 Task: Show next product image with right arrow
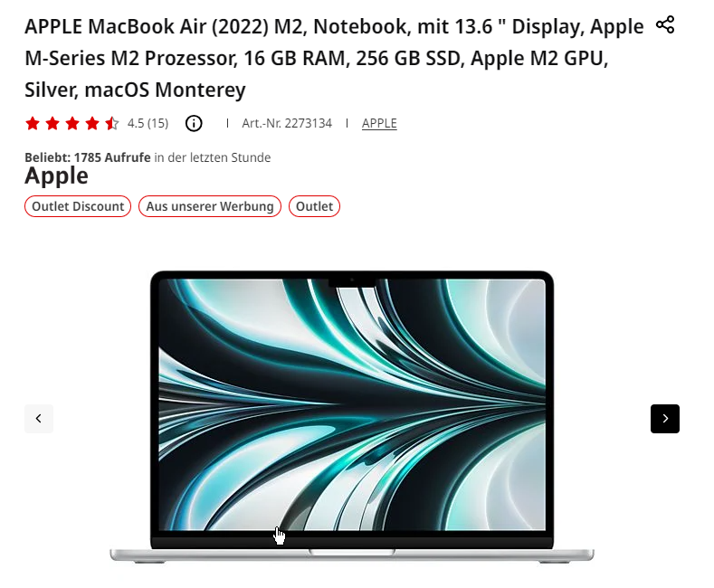point(665,419)
